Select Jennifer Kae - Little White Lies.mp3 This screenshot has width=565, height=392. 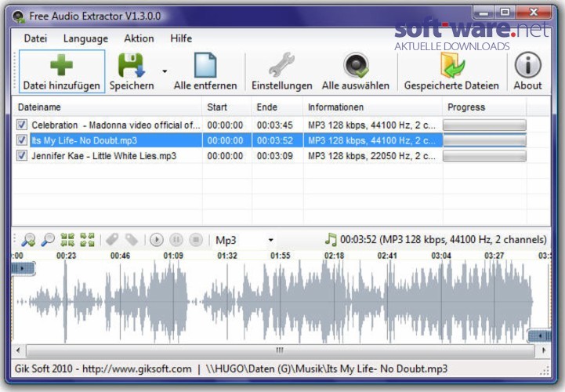103,156
